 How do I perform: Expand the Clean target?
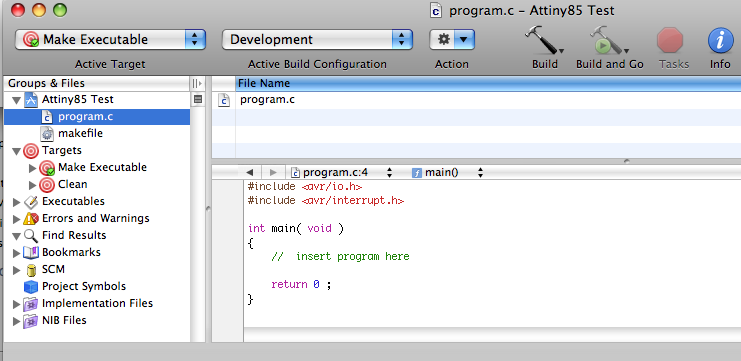point(33,185)
